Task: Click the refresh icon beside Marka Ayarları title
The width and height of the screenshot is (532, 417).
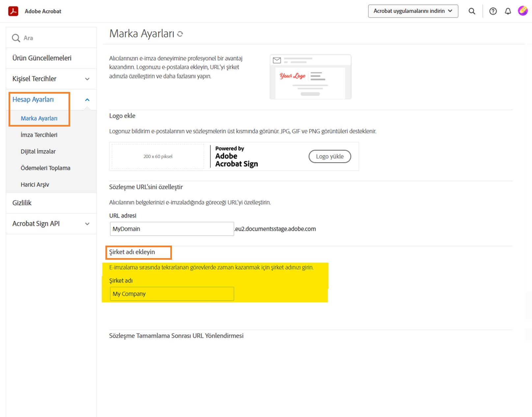Action: coord(180,34)
